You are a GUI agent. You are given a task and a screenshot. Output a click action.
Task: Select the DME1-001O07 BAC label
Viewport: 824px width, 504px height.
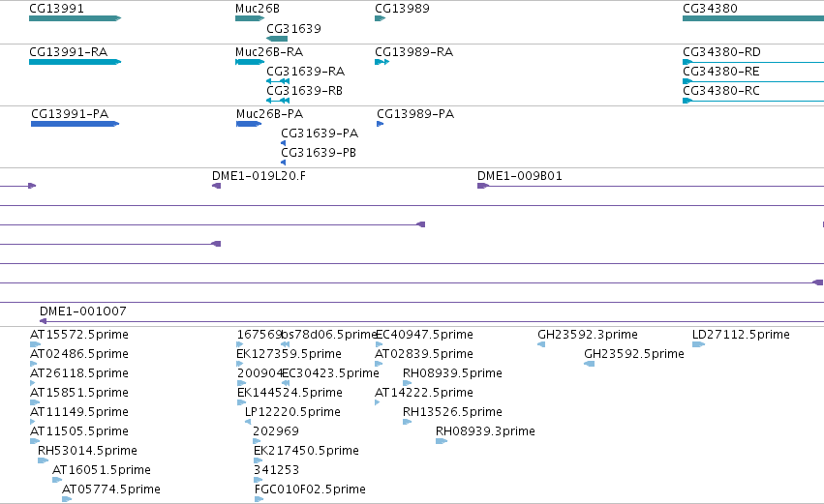pos(83,311)
